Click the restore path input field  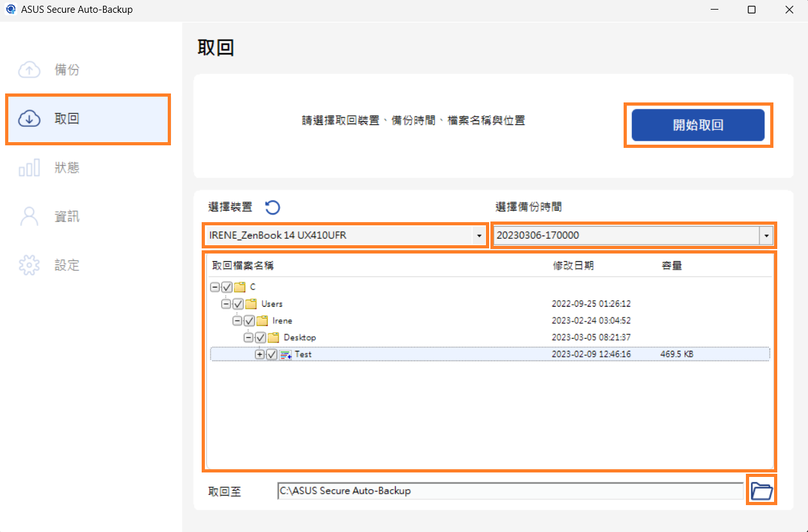tap(510, 491)
